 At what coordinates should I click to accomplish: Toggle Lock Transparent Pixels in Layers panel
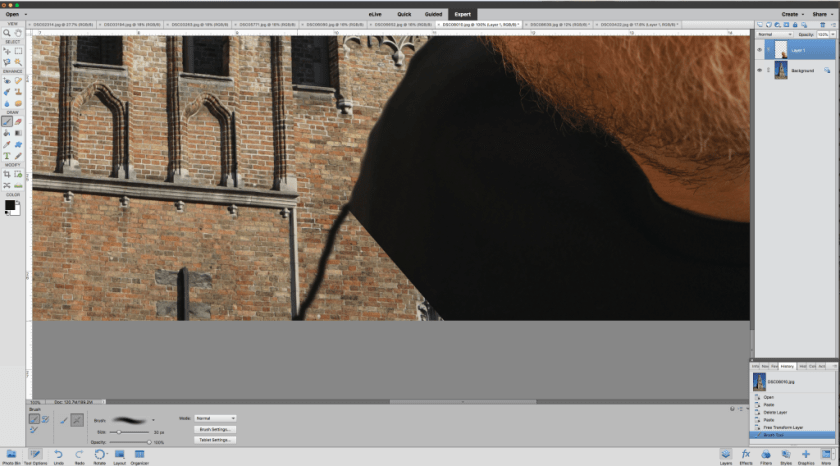coord(804,25)
